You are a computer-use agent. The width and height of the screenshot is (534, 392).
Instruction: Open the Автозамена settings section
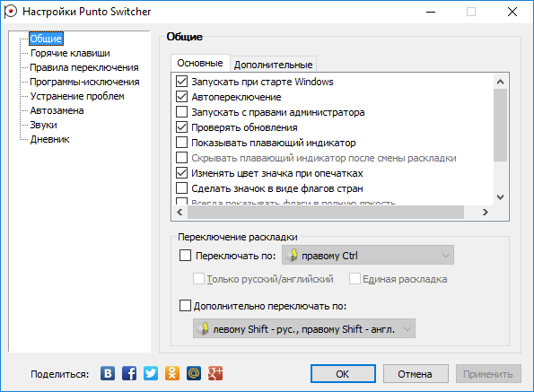click(x=57, y=110)
